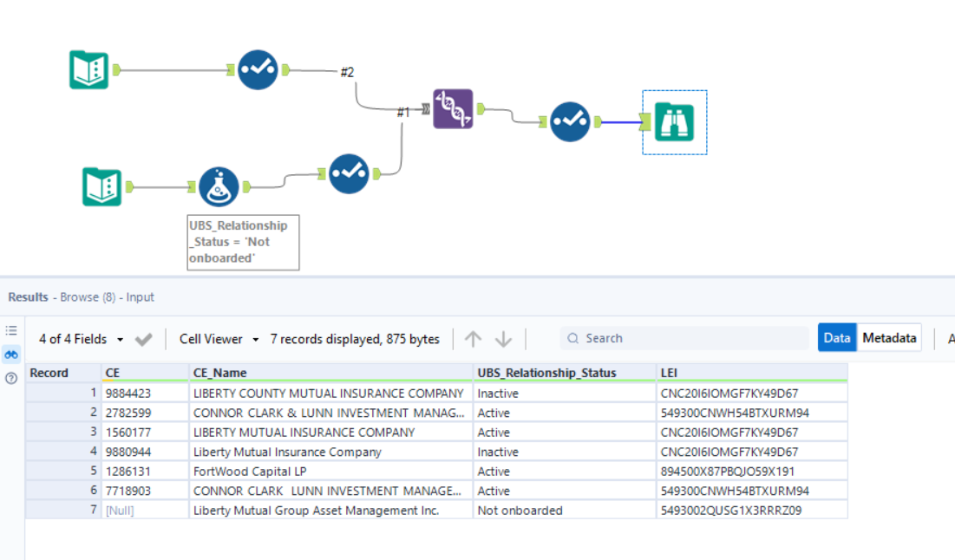The width and height of the screenshot is (955, 560).
Task: Click the up arrow previous record icon
Action: tap(473, 339)
